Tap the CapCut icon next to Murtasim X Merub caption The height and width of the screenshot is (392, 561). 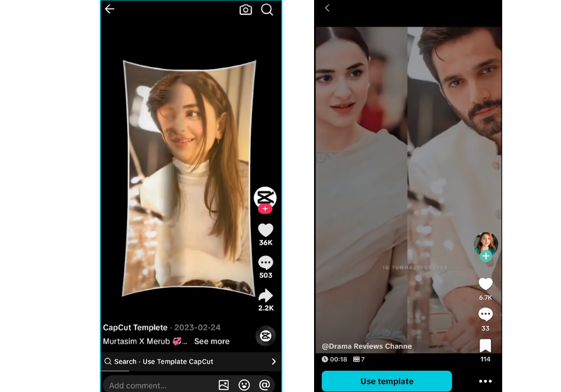265,336
